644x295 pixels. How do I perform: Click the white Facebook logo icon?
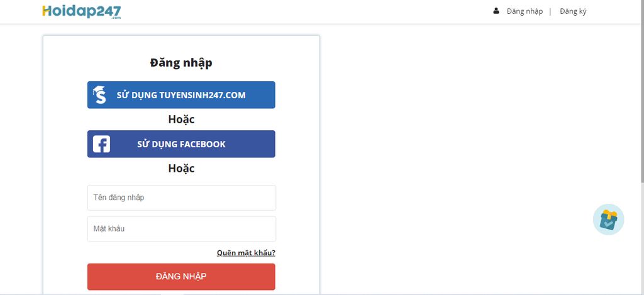pos(101,144)
